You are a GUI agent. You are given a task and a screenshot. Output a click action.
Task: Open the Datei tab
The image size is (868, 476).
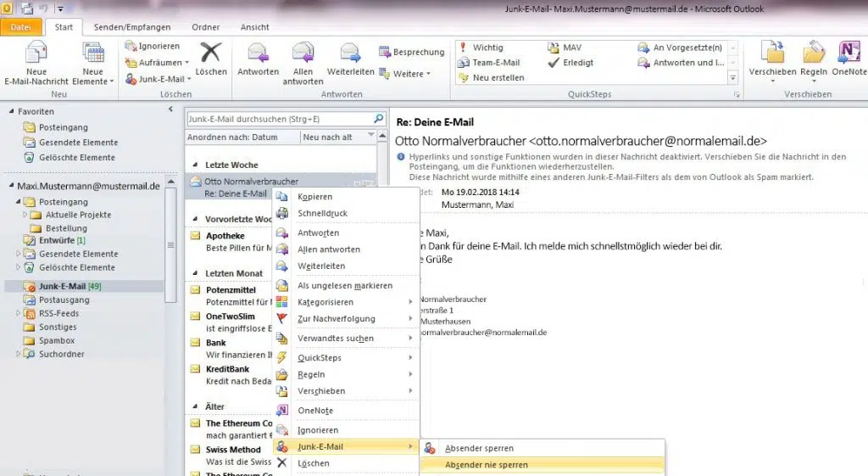point(20,27)
